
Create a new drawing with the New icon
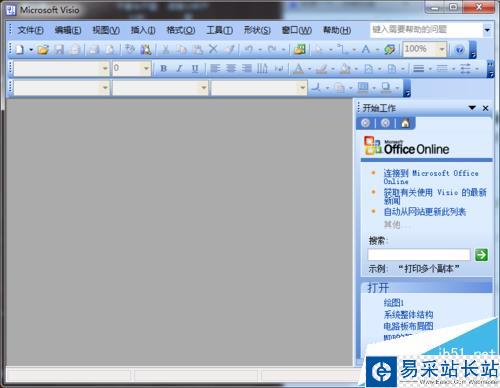pyautogui.click(x=20, y=50)
